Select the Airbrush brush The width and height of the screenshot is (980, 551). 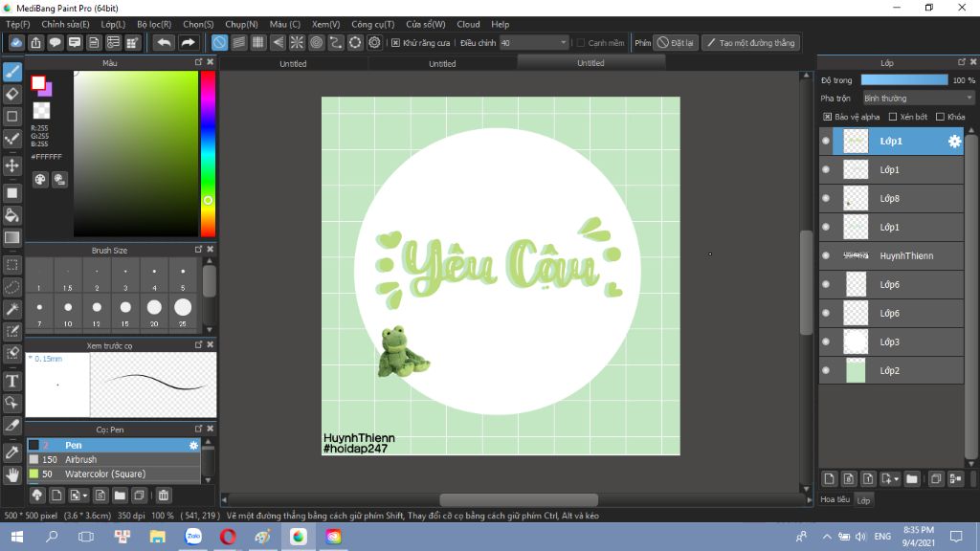click(113, 460)
